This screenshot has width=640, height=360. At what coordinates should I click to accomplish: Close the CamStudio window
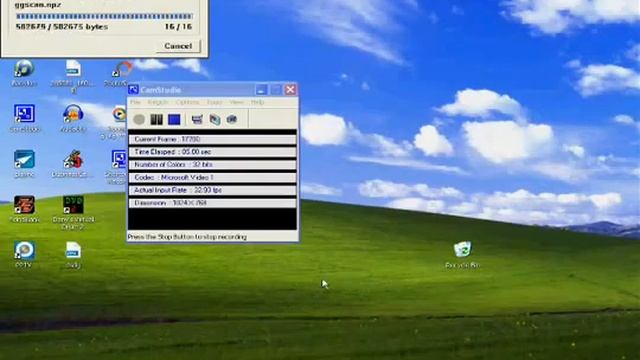pos(290,90)
